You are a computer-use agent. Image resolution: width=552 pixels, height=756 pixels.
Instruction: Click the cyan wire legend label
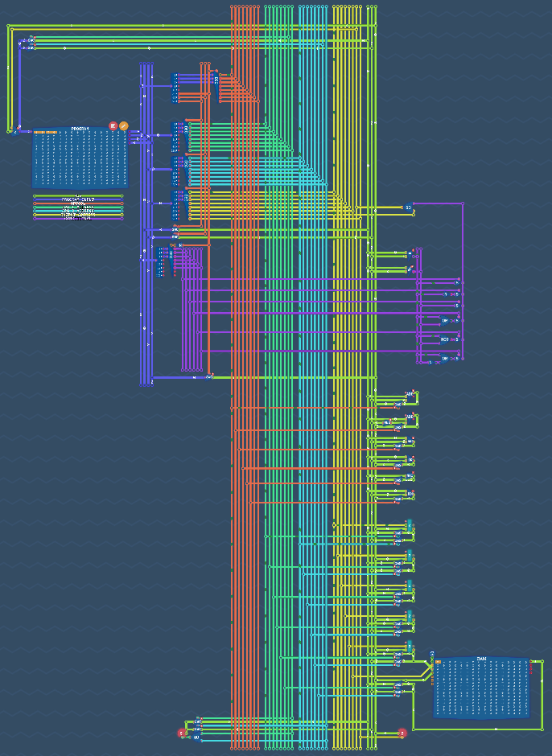point(78,211)
